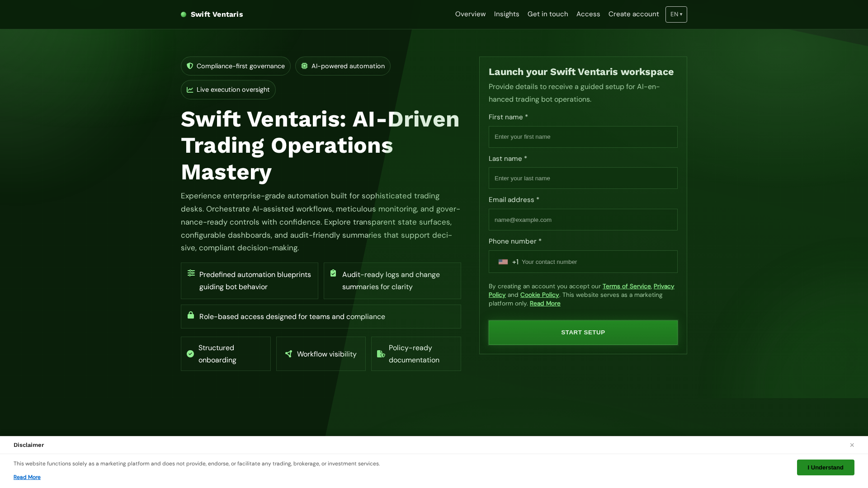Viewport: 868px width, 488px height.
Task: Click the clipboard icon beside Audit-ready logs
Action: point(333,273)
